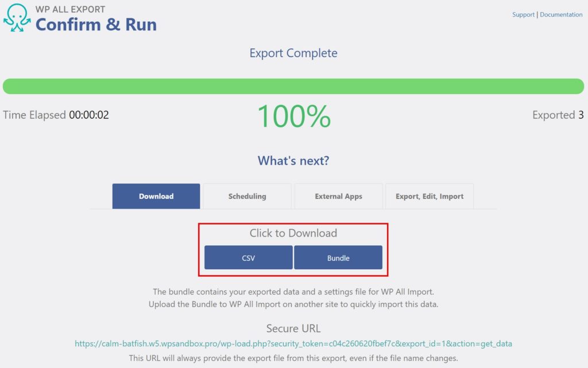Open the Export, Edit, Import tab
Image resolution: width=588 pixels, height=368 pixels.
click(429, 196)
